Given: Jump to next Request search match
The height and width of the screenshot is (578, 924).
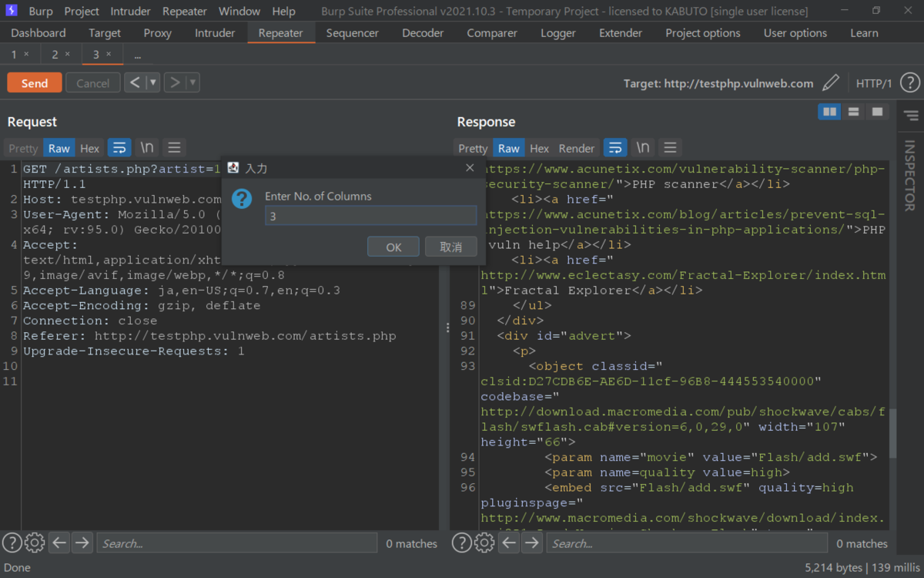Looking at the screenshot, I should coord(82,543).
